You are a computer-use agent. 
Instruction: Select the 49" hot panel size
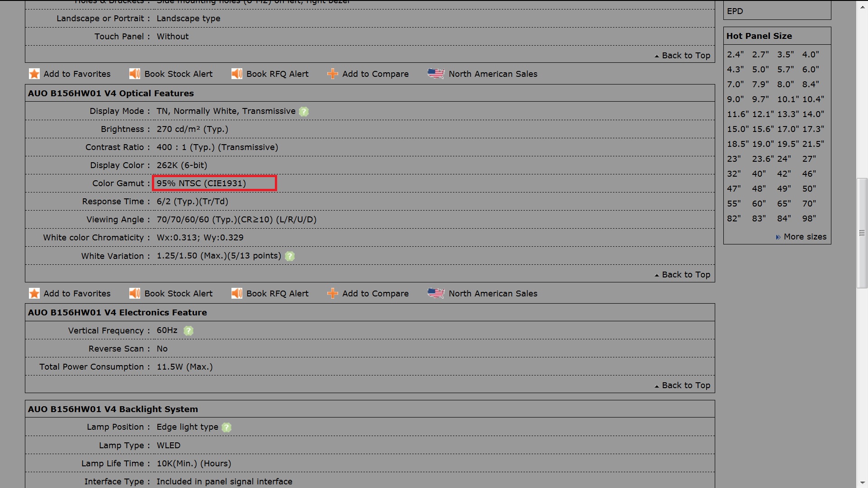coord(784,188)
